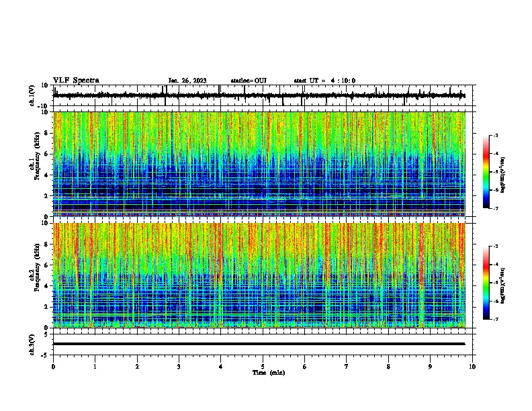Click the "ch.1(V)" axis label
This screenshot has width=532, height=411.
[x=32, y=95]
